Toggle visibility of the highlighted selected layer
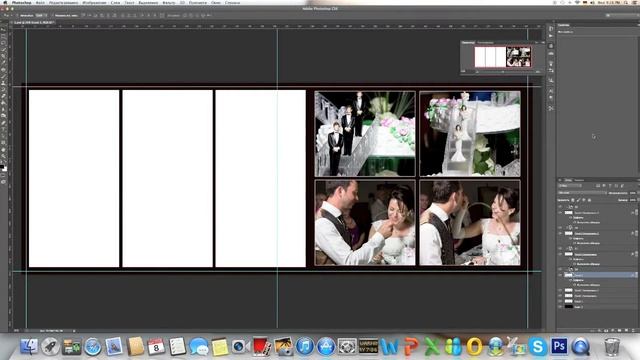Screen dimensions: 640x360 tap(560, 275)
